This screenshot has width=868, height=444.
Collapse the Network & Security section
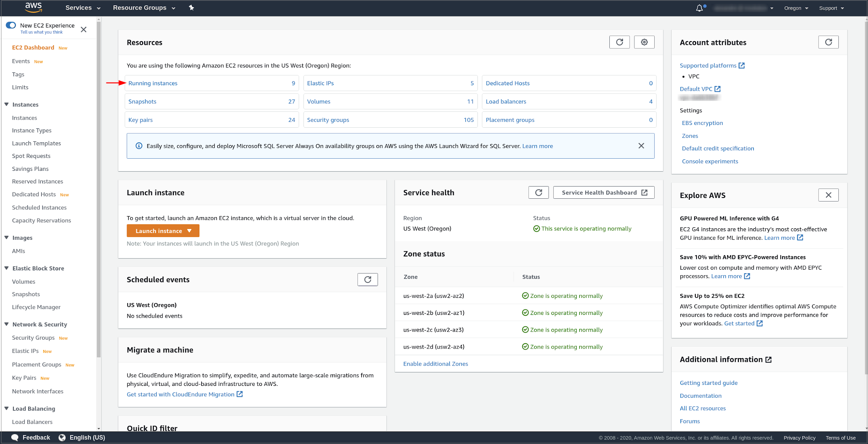click(7, 324)
